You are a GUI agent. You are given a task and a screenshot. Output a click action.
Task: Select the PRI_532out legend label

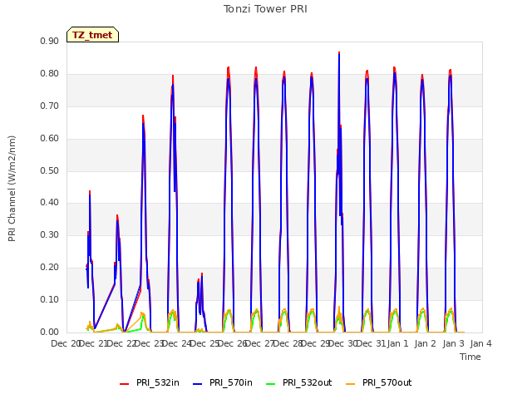point(307,382)
